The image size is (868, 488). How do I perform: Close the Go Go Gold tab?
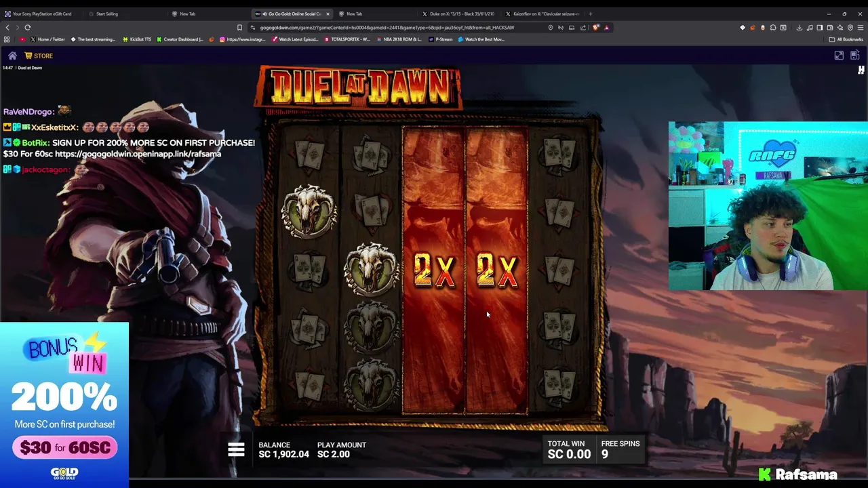328,14
